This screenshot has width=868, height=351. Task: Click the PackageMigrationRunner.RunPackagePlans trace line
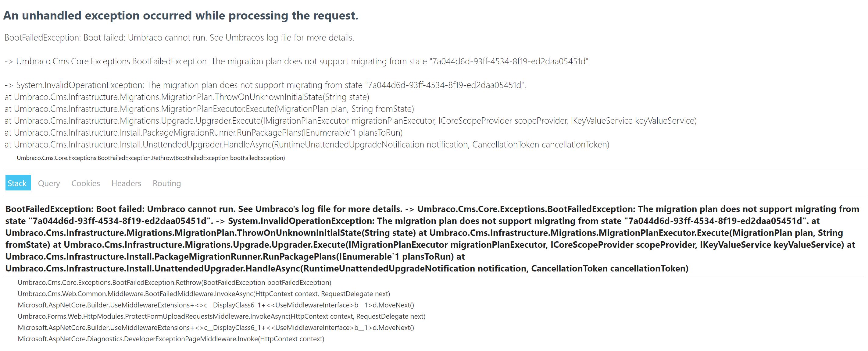point(204,133)
